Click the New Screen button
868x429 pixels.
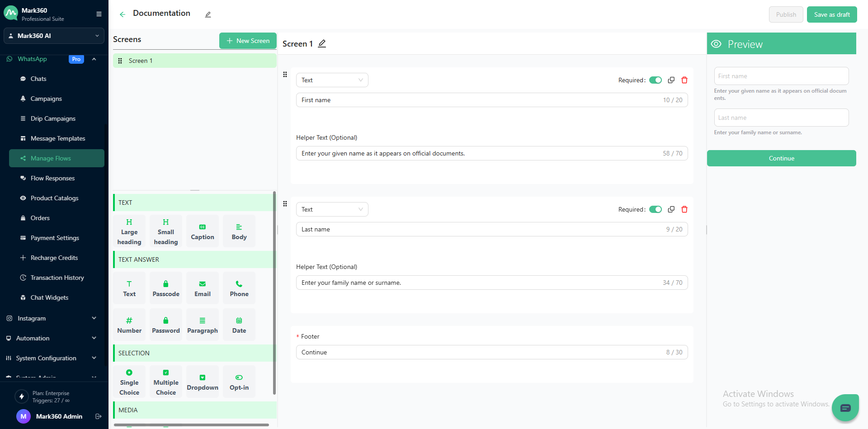[x=248, y=41]
